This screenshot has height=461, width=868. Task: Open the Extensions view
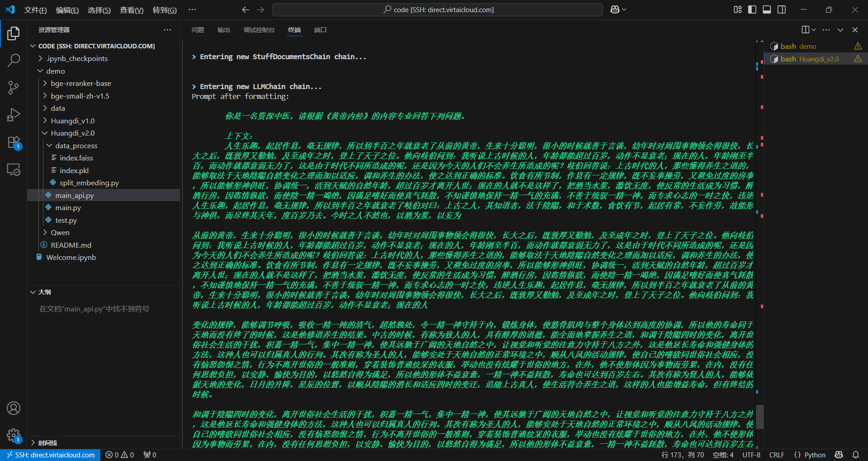tap(14, 142)
